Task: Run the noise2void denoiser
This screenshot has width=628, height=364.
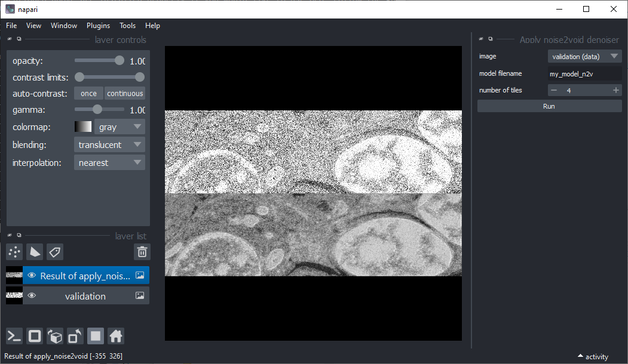Action: coord(549,106)
